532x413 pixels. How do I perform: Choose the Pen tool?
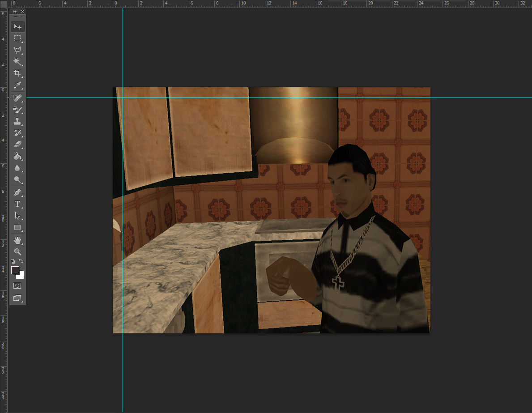pos(17,192)
